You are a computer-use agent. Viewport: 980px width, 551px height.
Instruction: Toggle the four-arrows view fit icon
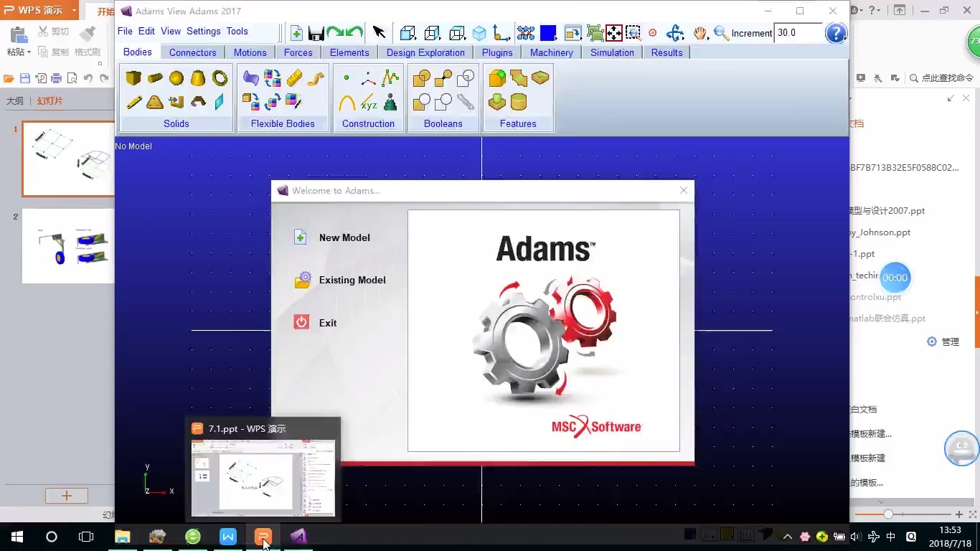click(613, 33)
